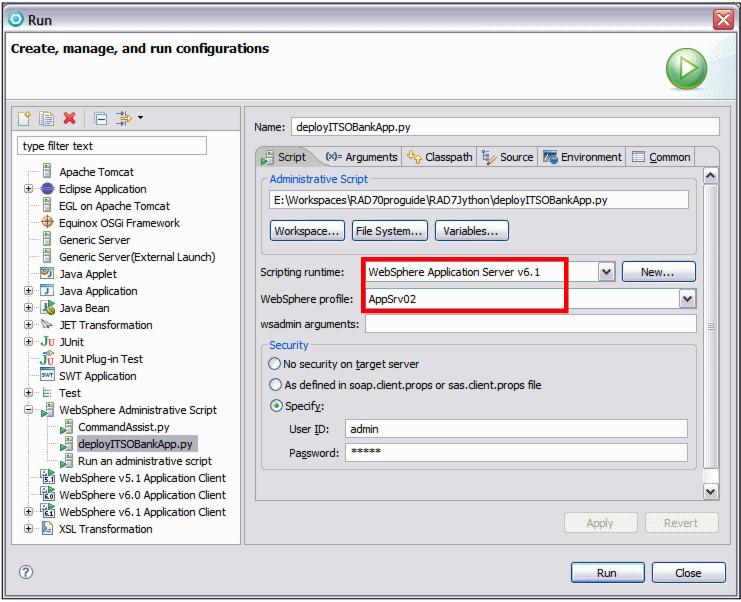Screen dimensions: 741x602
Task: Click the Password field
Action: [x=516, y=452]
